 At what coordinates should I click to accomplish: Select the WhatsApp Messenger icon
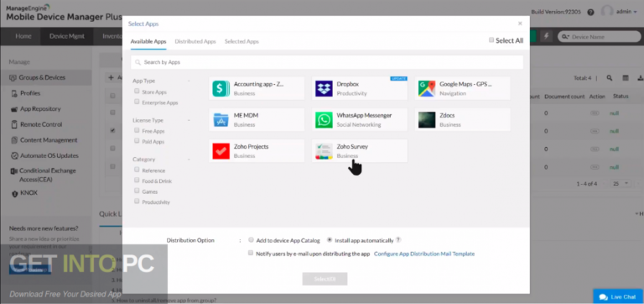[x=324, y=120]
